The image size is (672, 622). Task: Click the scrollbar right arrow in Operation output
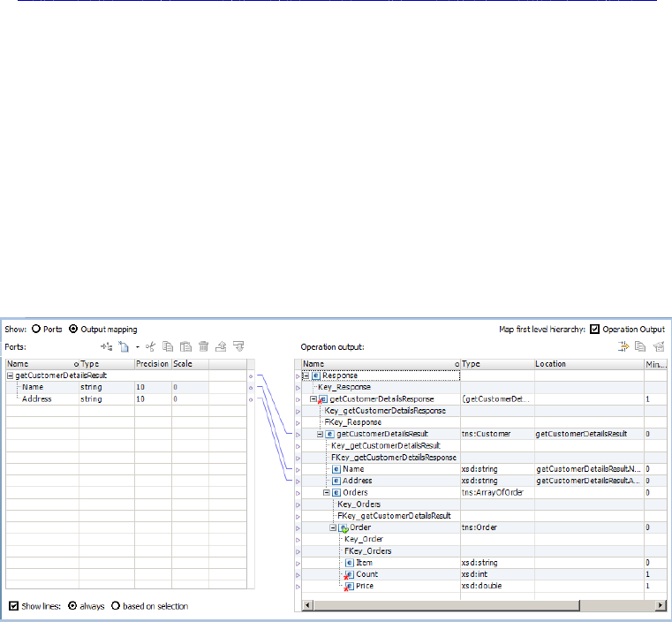click(x=661, y=605)
